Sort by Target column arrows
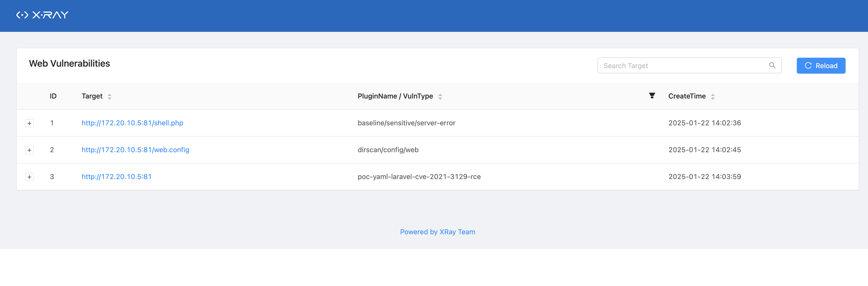Viewport: 868px width, 286px height. [x=110, y=96]
